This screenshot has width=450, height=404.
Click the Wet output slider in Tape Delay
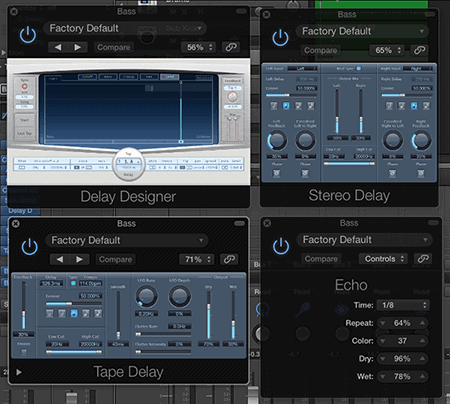233,315
